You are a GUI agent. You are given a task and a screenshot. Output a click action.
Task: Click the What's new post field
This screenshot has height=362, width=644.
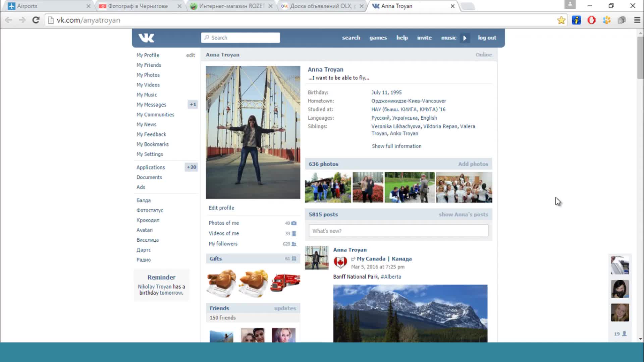[x=398, y=231]
